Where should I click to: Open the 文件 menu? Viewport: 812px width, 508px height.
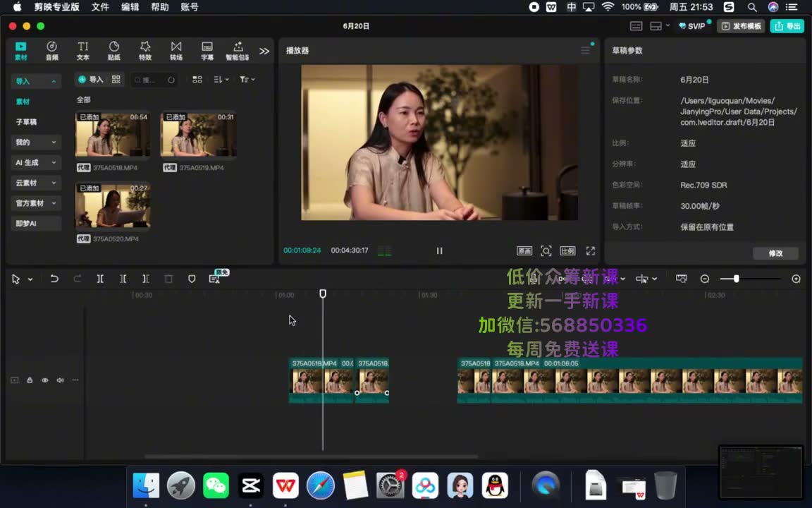coord(100,7)
